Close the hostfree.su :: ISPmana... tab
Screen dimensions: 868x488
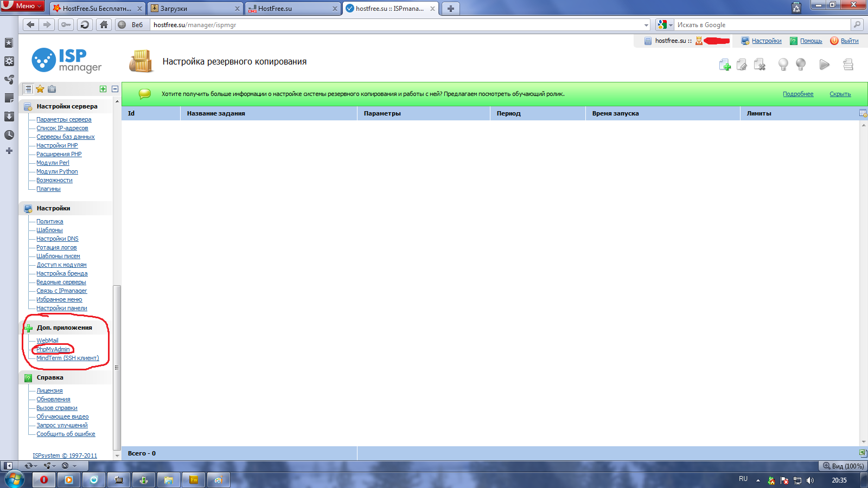click(x=432, y=9)
